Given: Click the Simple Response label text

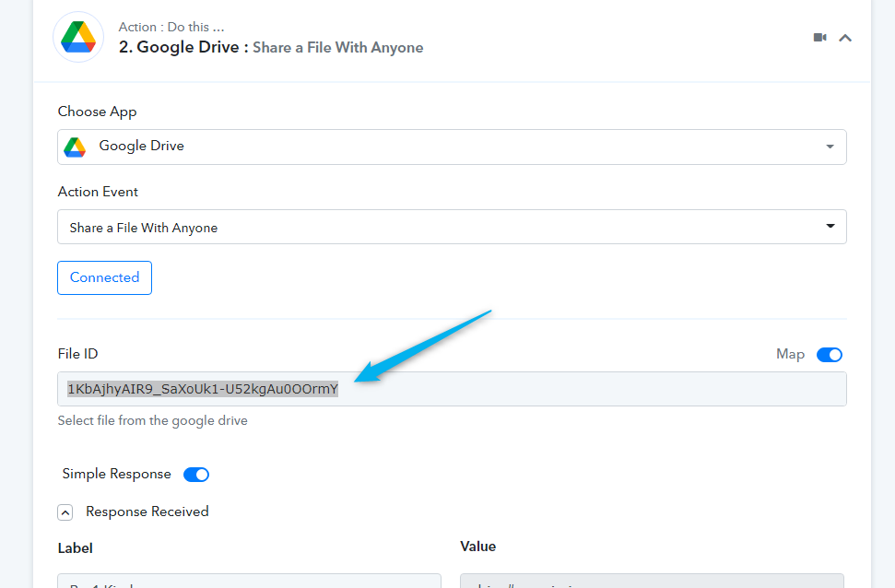Looking at the screenshot, I should 116,474.
